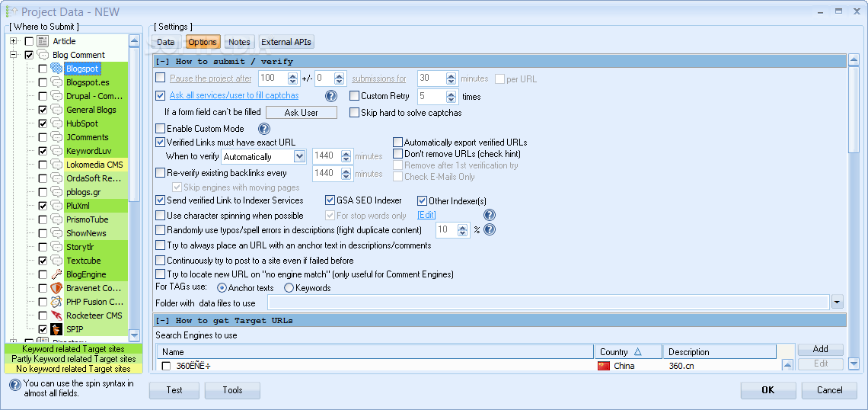Open the Notes tab
Image resolution: width=868 pixels, height=410 pixels.
[x=239, y=42]
